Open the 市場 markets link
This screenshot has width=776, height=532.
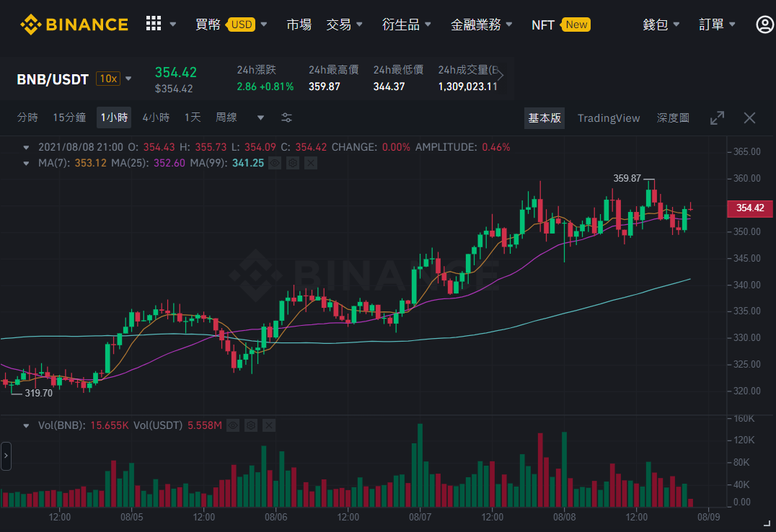click(x=299, y=25)
